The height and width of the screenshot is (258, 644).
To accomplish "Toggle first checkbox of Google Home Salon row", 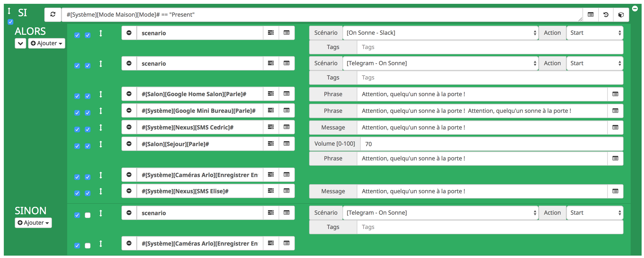I will [x=77, y=96].
